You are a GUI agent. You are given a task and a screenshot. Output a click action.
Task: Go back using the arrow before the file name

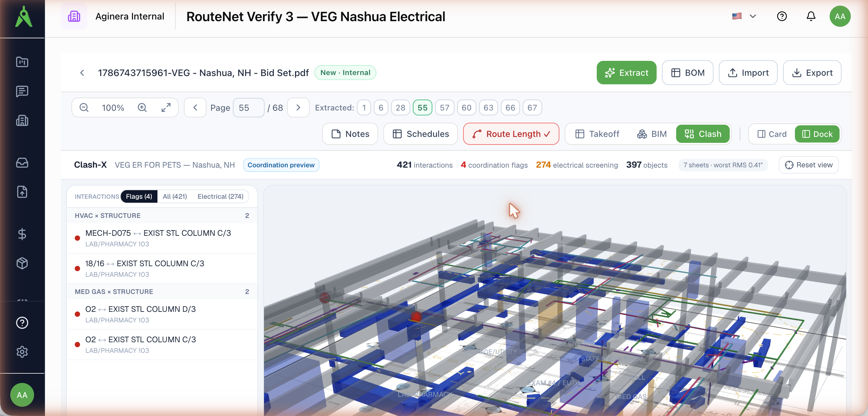pos(82,73)
